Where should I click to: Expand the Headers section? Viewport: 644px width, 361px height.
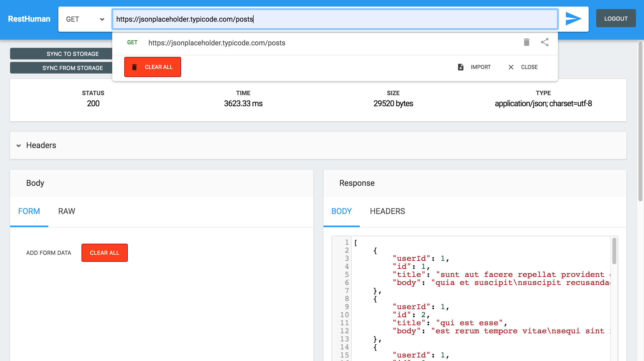(x=41, y=145)
